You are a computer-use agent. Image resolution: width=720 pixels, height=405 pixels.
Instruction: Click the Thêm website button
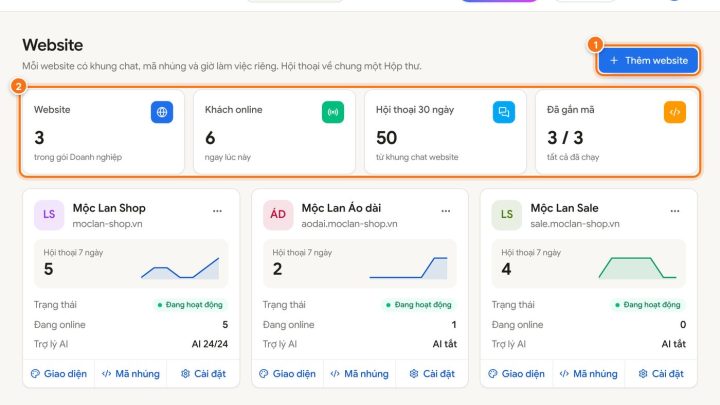(648, 60)
